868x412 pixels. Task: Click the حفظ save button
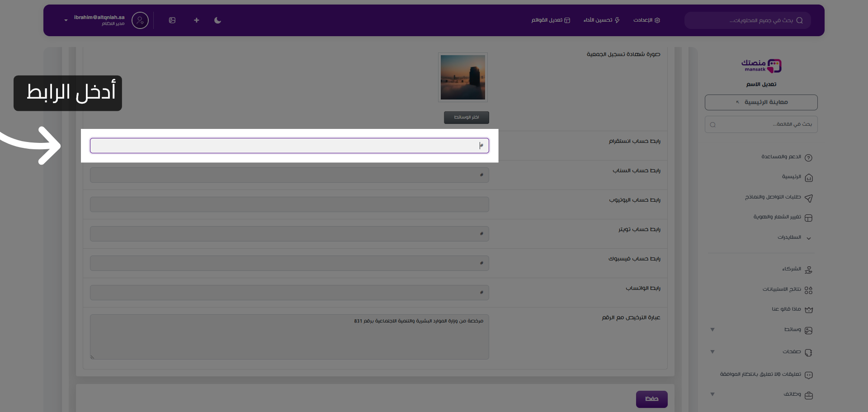[651, 399]
